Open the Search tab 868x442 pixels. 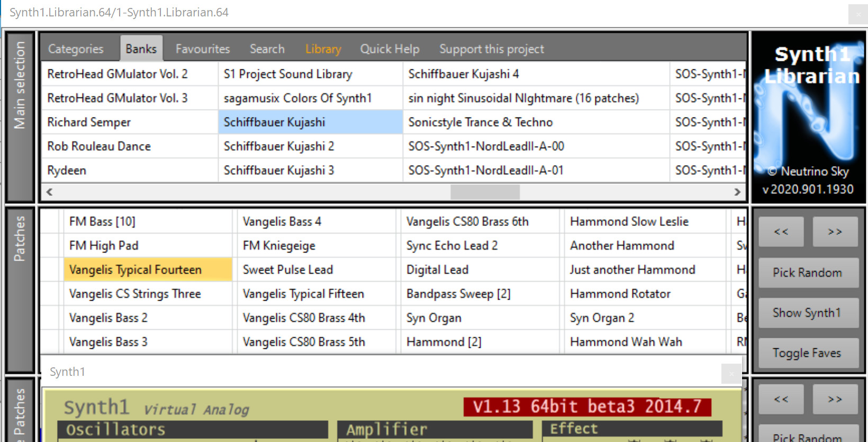tap(267, 49)
